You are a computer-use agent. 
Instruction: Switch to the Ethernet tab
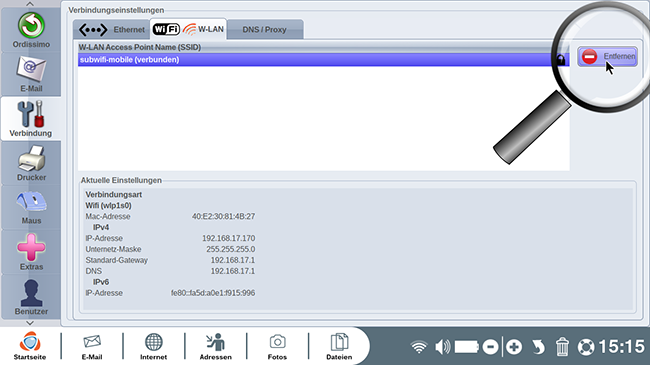point(112,29)
